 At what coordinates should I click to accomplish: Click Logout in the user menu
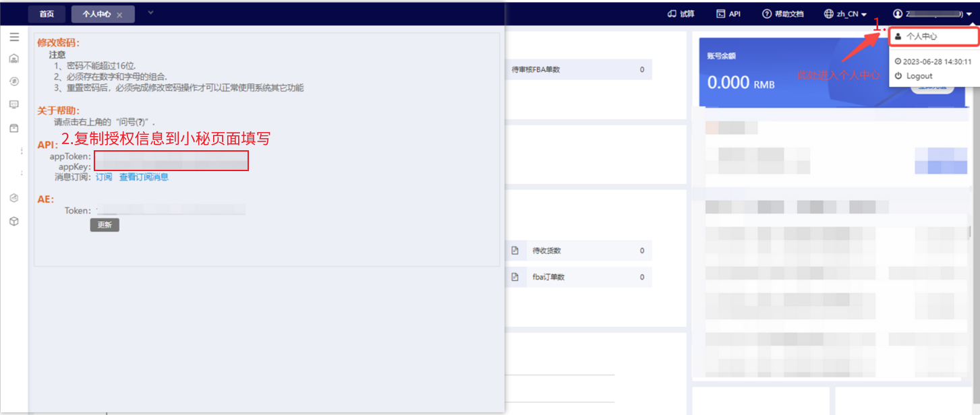[913, 76]
